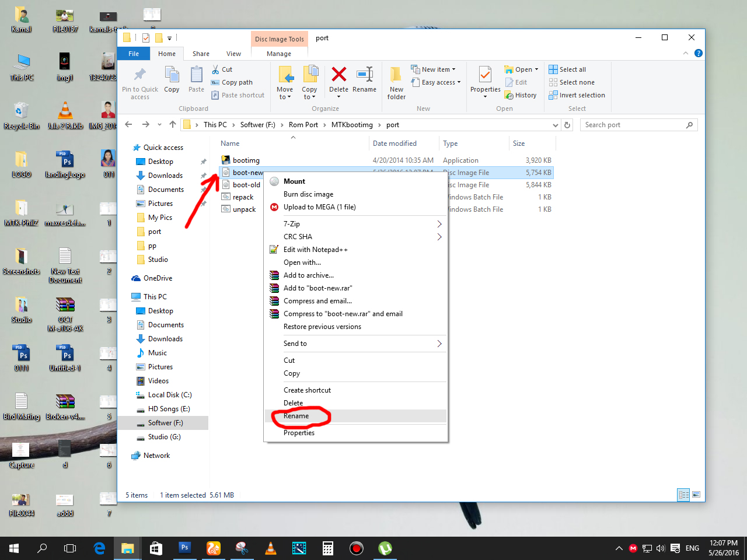Screen dimensions: 747x560
Task: Click Select all in the ribbon
Action: (x=567, y=69)
